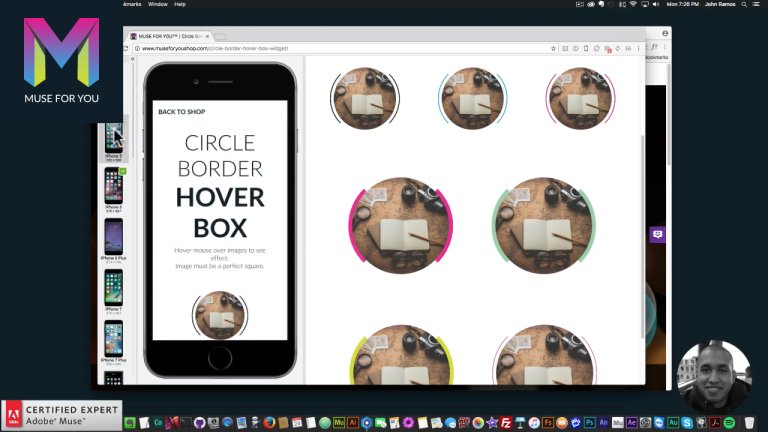This screenshot has width=768, height=432.
Task: Open Terminal from the dock
Action: [x=186, y=422]
